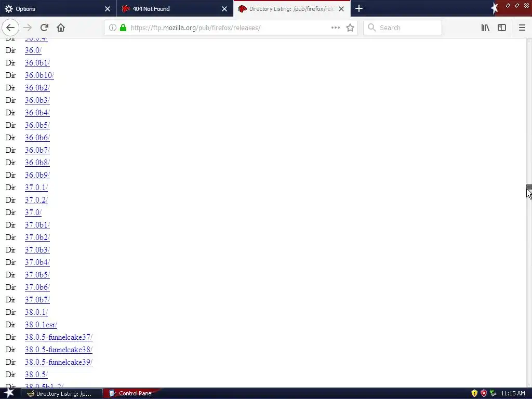Open Control Panel from the taskbar
The height and width of the screenshot is (399, 532).
click(x=130, y=394)
